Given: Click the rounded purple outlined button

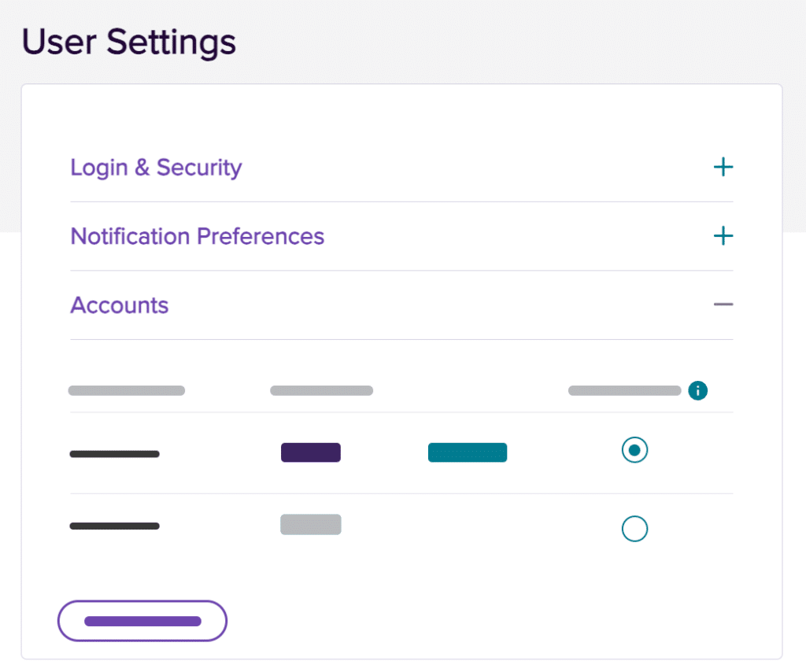Looking at the screenshot, I should tap(142, 621).
